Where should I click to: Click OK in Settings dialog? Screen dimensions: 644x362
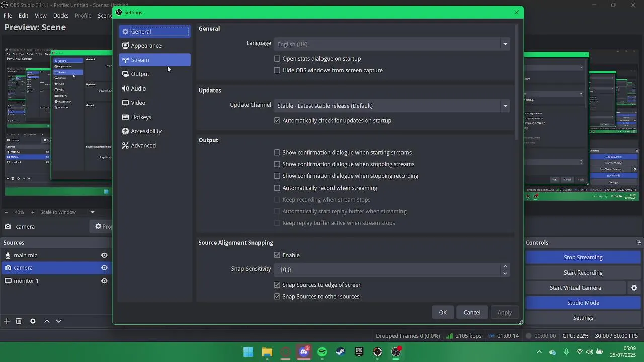point(443,313)
